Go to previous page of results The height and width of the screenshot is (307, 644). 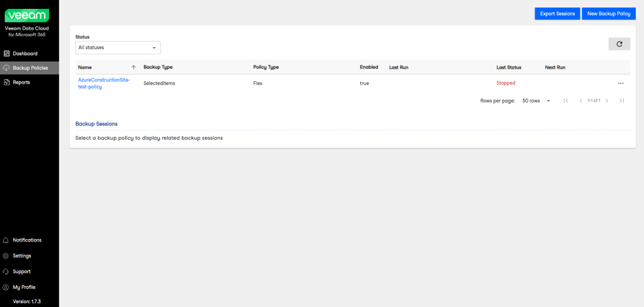(x=580, y=101)
